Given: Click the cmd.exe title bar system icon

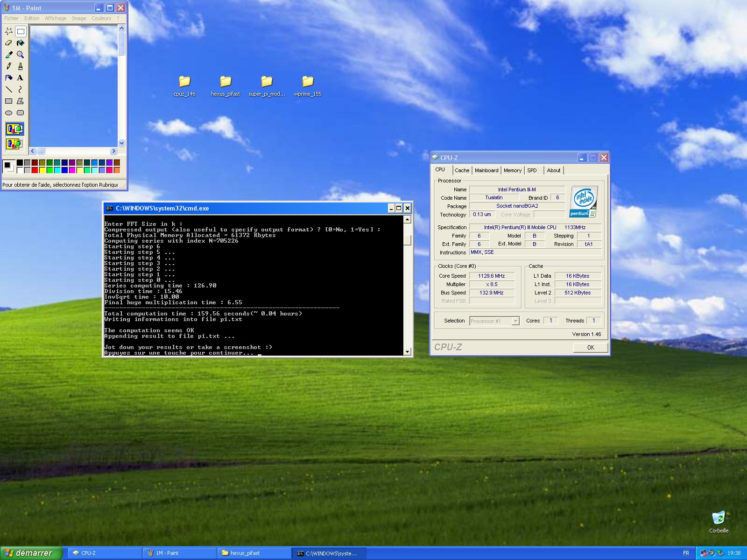Looking at the screenshot, I should [109, 208].
